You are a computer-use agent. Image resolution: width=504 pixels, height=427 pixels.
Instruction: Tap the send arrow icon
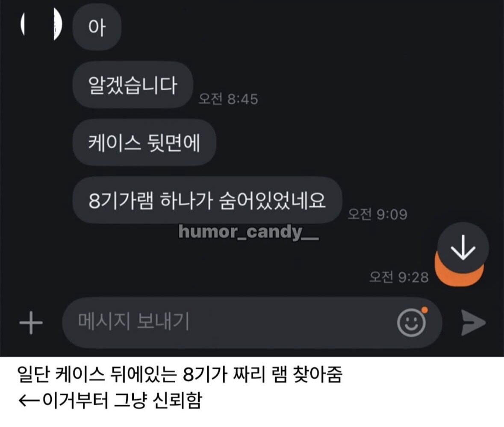click(x=473, y=323)
